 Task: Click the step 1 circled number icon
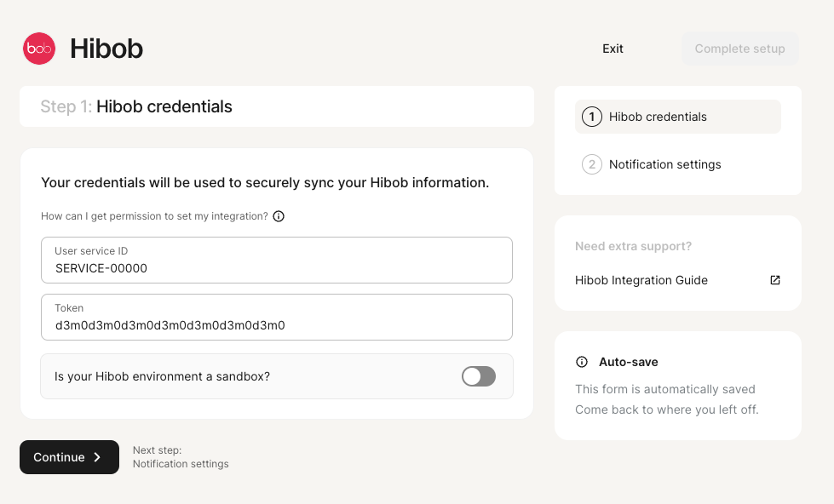tap(592, 117)
